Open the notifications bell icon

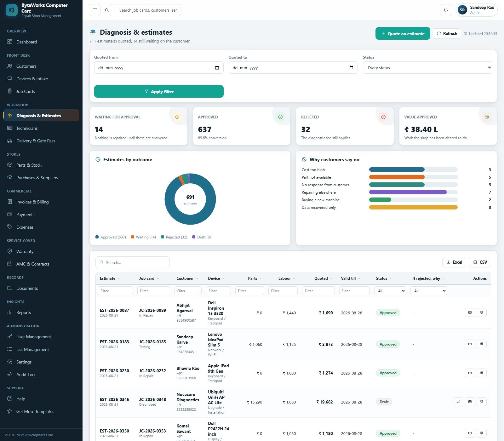click(x=446, y=10)
